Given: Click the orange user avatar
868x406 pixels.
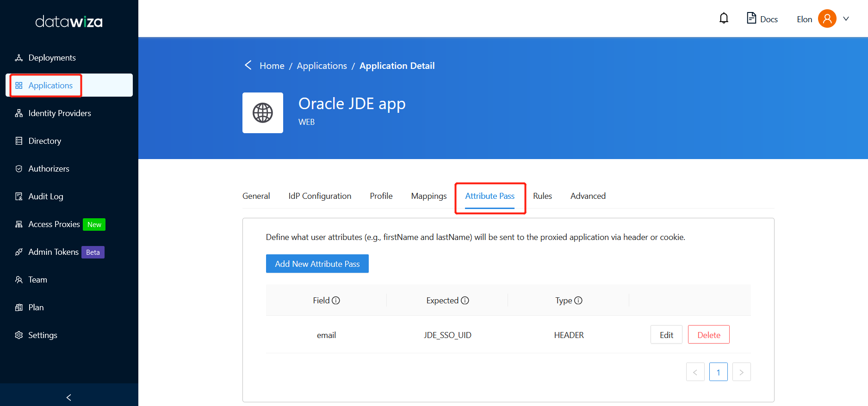Looking at the screenshot, I should coord(827,18).
